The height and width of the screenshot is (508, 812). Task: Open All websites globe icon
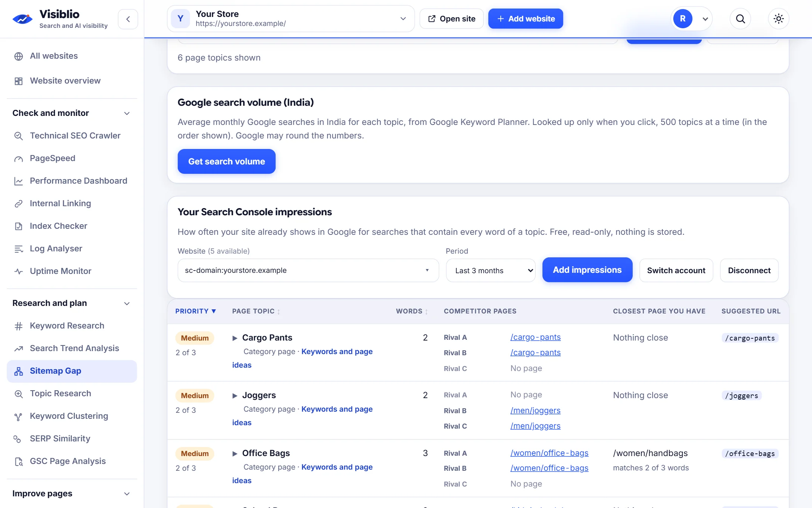18,56
